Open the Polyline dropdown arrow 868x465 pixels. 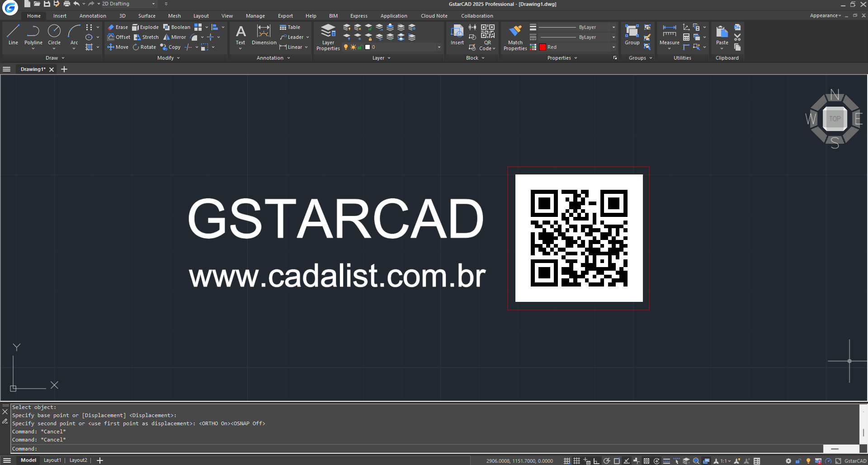click(x=33, y=48)
